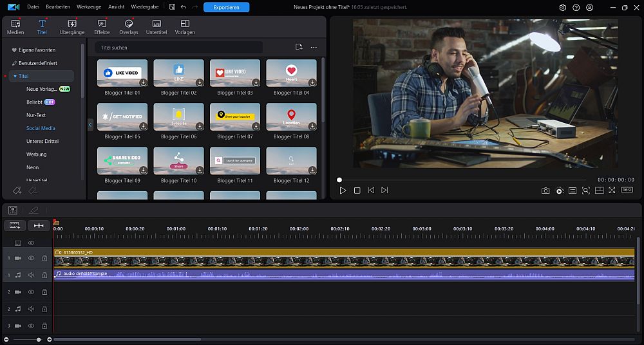Select the Unteres Drittel category
The height and width of the screenshot is (345, 644).
[43, 142]
